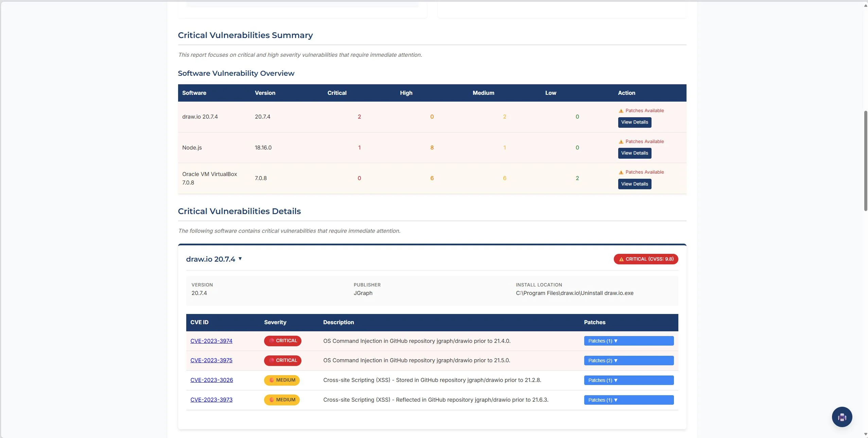Image resolution: width=868 pixels, height=438 pixels.
Task: Click the Critical column header
Action: coord(337,93)
